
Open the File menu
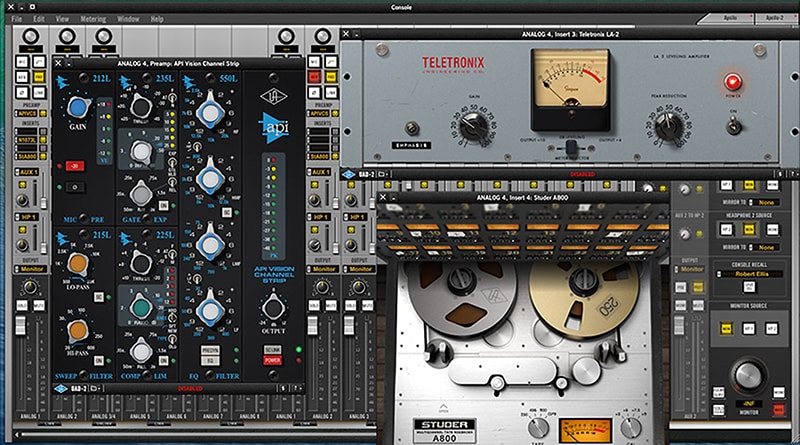click(16, 19)
